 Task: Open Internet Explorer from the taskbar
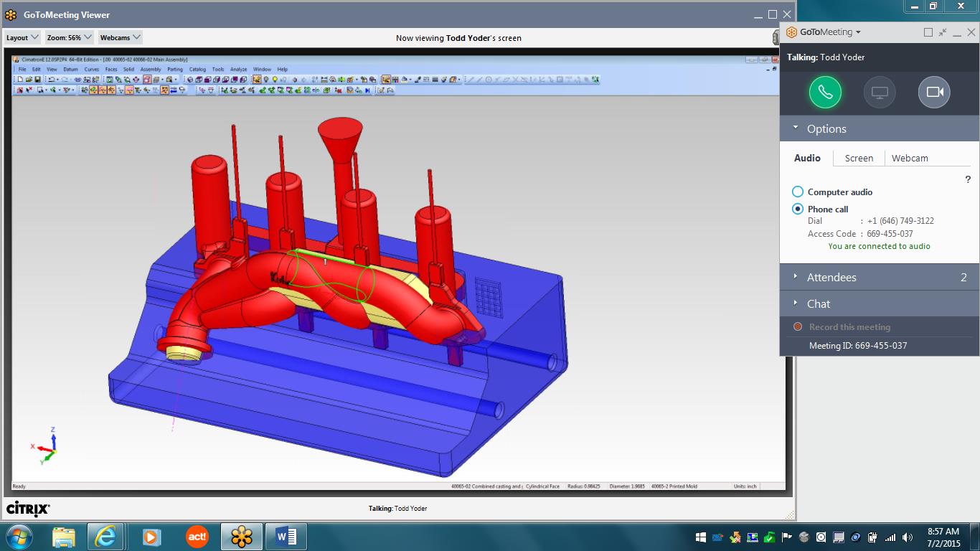(105, 536)
